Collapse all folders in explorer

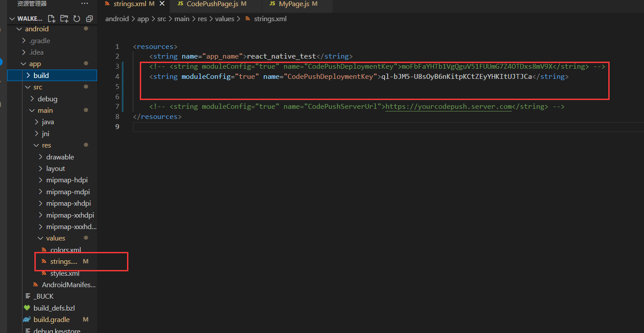89,18
